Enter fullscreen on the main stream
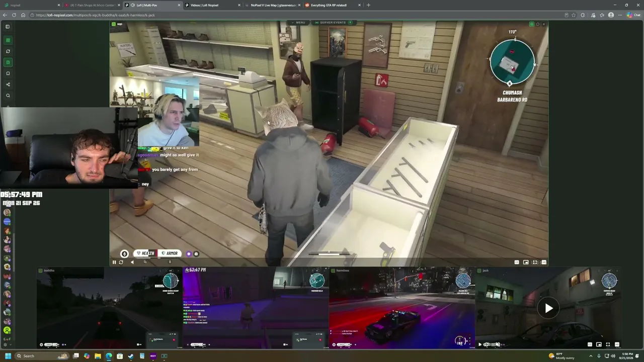The image size is (644, 362). (x=535, y=262)
